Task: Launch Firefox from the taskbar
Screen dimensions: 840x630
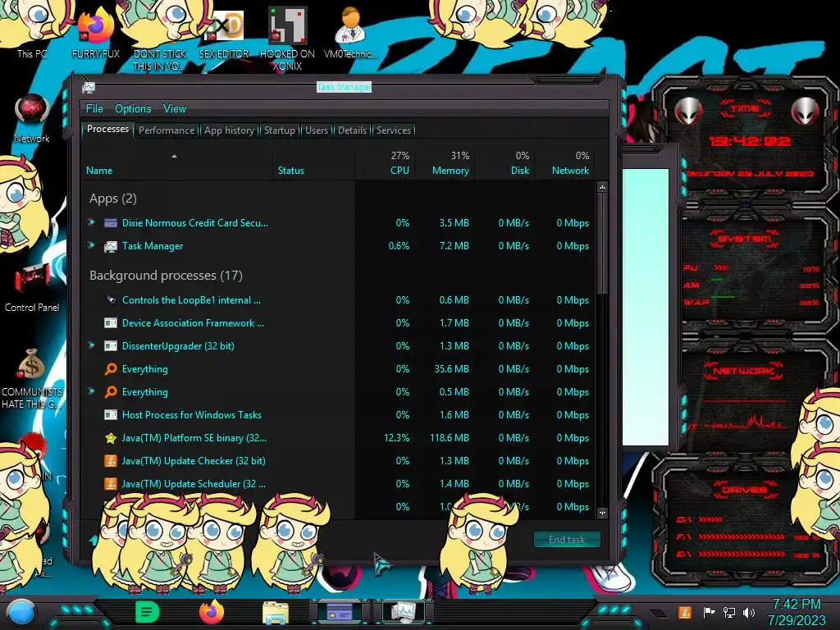Action: [x=211, y=612]
